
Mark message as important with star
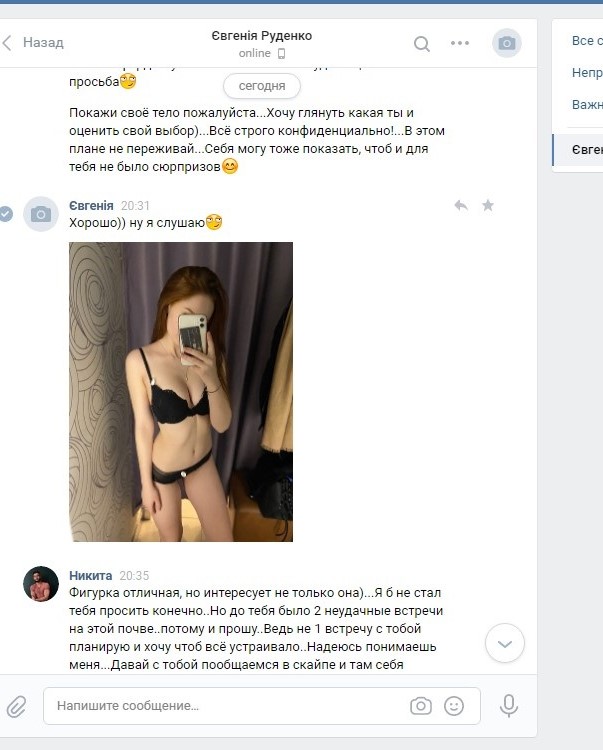coord(488,206)
